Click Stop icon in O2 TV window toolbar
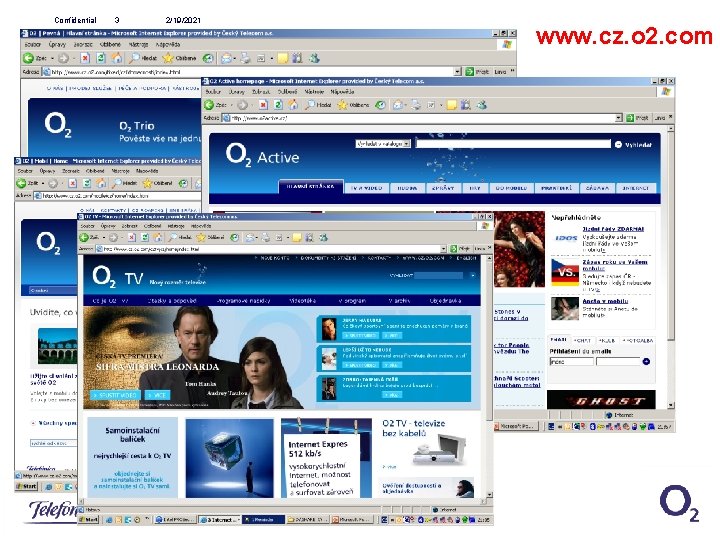The height and width of the screenshot is (540, 720). [132, 237]
